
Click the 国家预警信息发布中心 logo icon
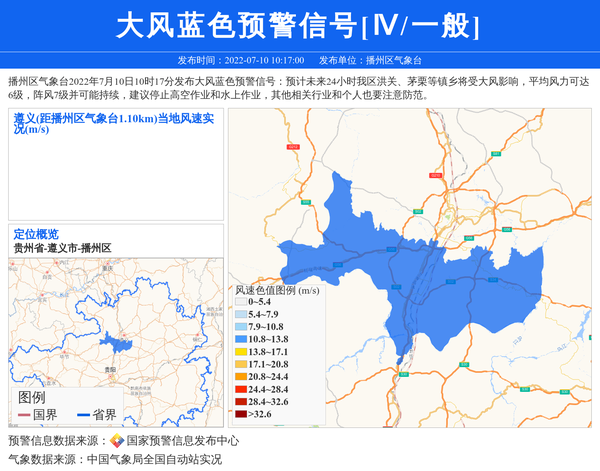click(x=117, y=441)
